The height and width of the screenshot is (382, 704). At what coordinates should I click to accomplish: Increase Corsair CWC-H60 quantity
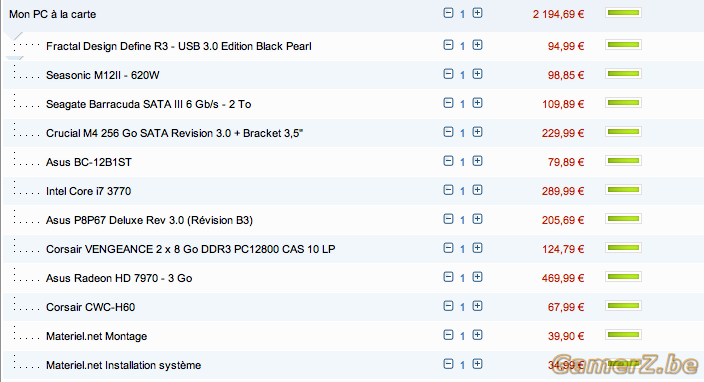point(477,306)
